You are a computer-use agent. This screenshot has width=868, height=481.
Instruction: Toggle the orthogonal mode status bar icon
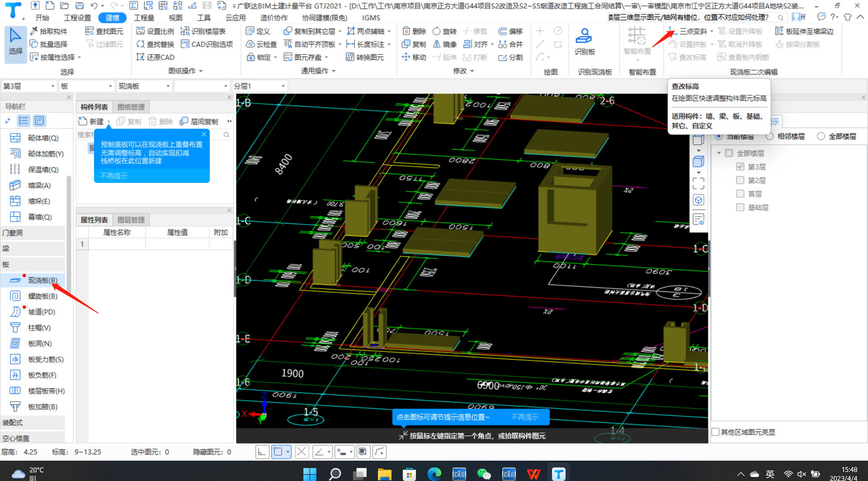point(262,452)
